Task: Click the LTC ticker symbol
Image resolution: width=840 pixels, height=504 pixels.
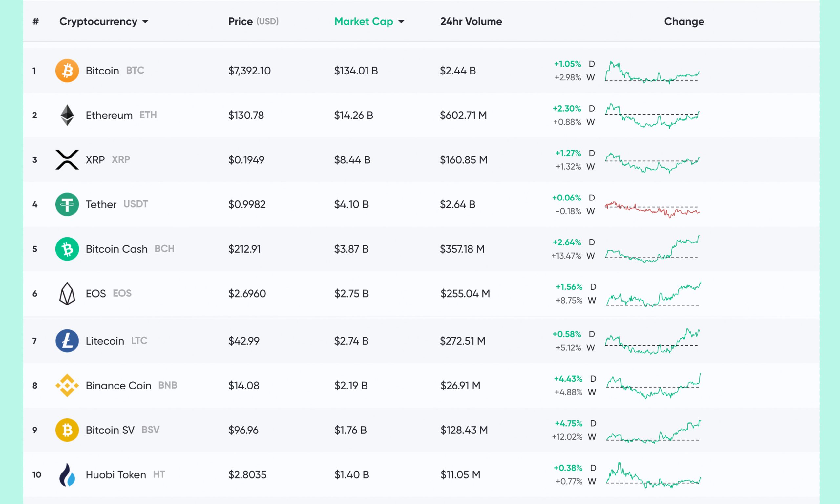Action: point(139,340)
